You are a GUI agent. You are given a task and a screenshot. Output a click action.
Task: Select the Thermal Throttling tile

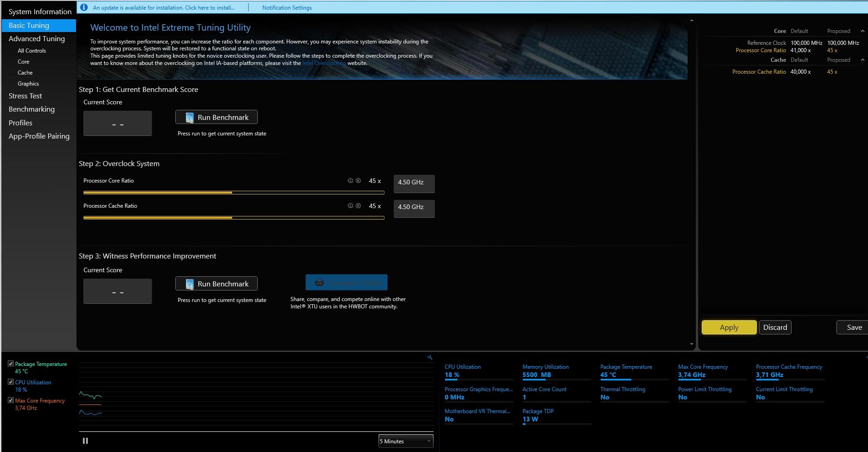click(635, 394)
